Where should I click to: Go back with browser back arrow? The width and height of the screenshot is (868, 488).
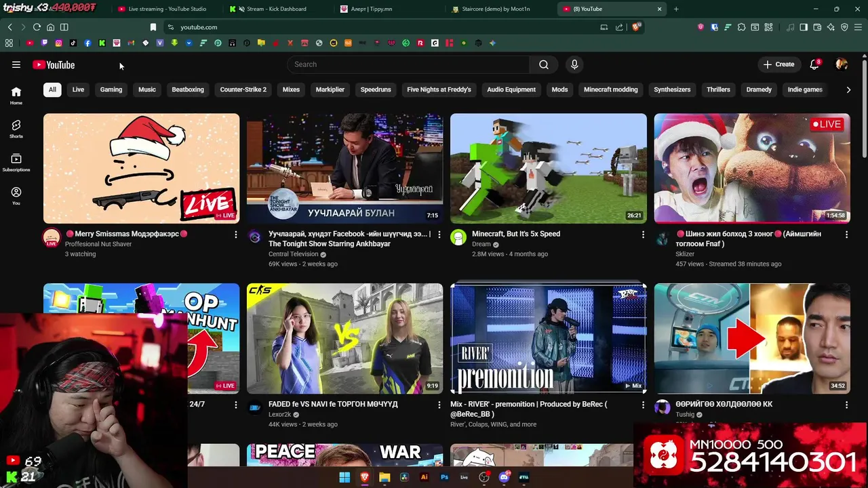pyautogui.click(x=9, y=27)
